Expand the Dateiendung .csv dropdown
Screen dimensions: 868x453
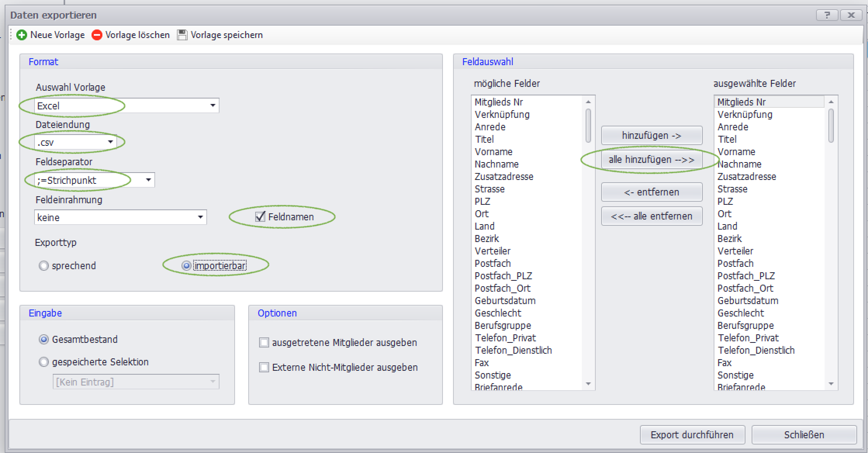pos(111,142)
